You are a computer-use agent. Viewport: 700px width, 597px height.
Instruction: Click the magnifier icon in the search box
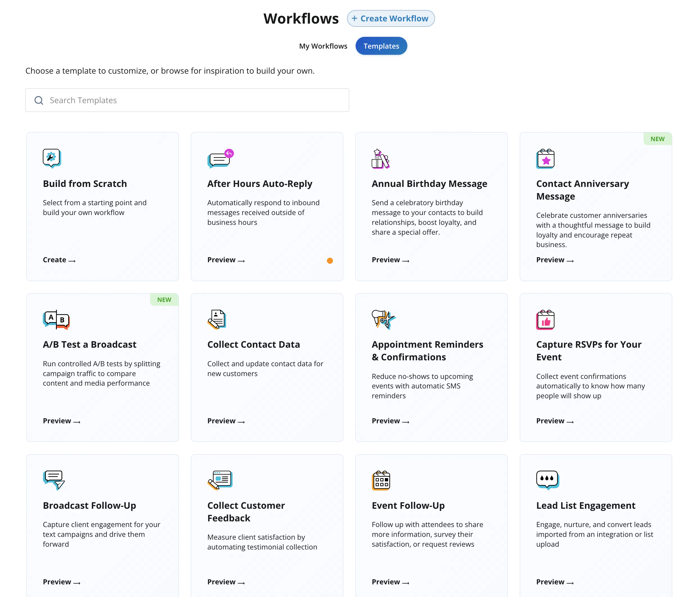click(x=39, y=100)
